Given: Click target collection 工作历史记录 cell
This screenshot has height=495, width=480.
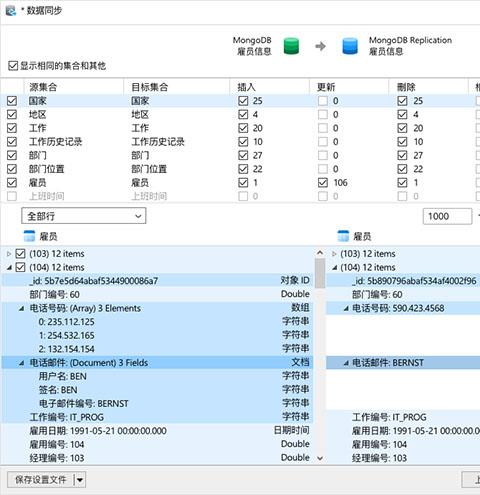Looking at the screenshot, I should [x=158, y=142].
